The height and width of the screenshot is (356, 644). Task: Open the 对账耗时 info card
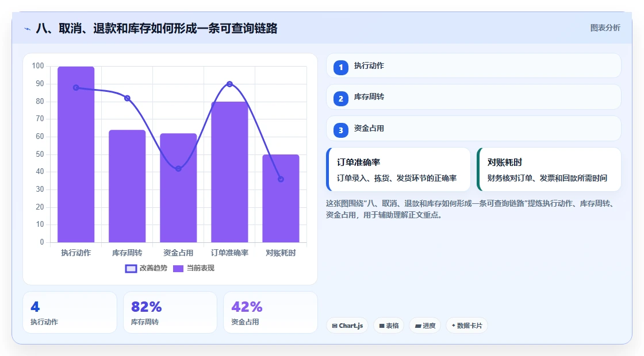[x=549, y=169]
